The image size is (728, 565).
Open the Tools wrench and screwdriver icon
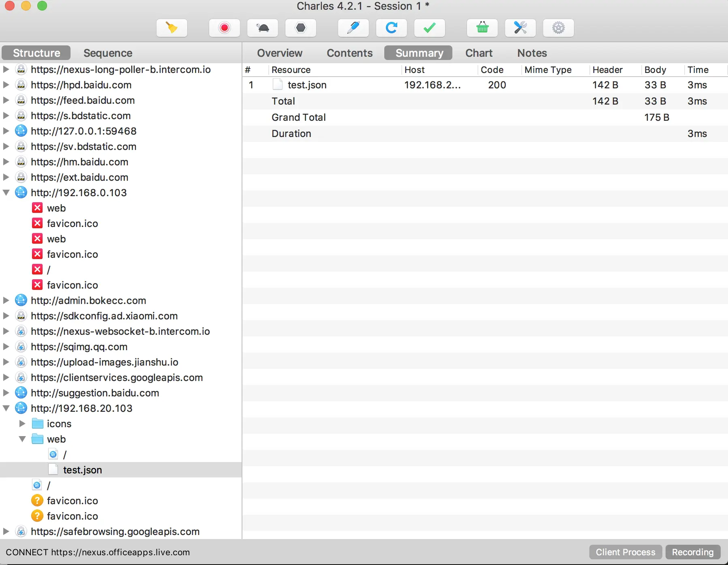[x=520, y=28]
